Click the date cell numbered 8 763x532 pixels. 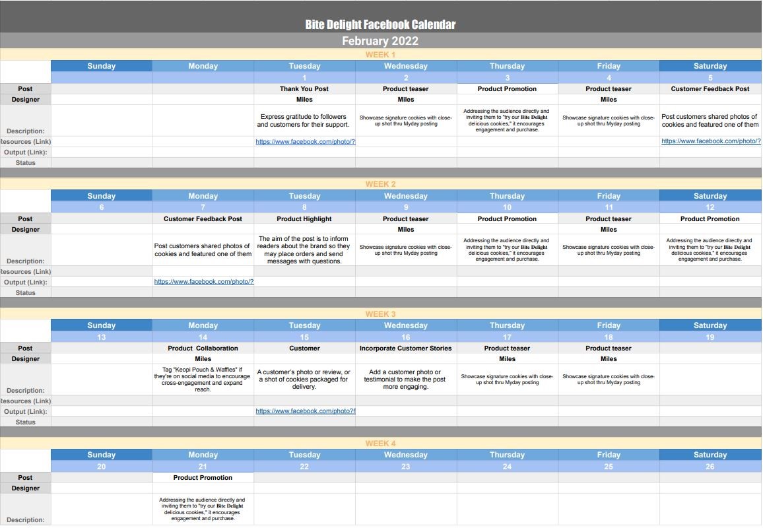coord(304,207)
